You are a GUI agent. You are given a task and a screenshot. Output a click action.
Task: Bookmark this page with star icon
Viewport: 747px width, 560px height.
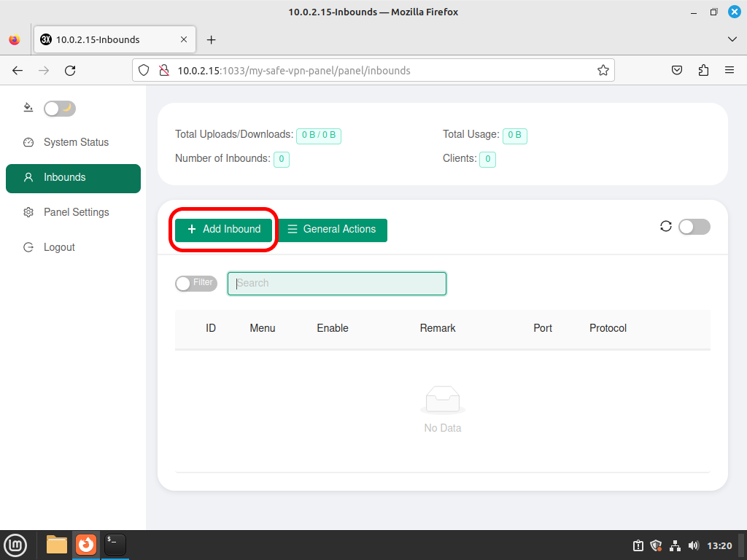click(603, 71)
